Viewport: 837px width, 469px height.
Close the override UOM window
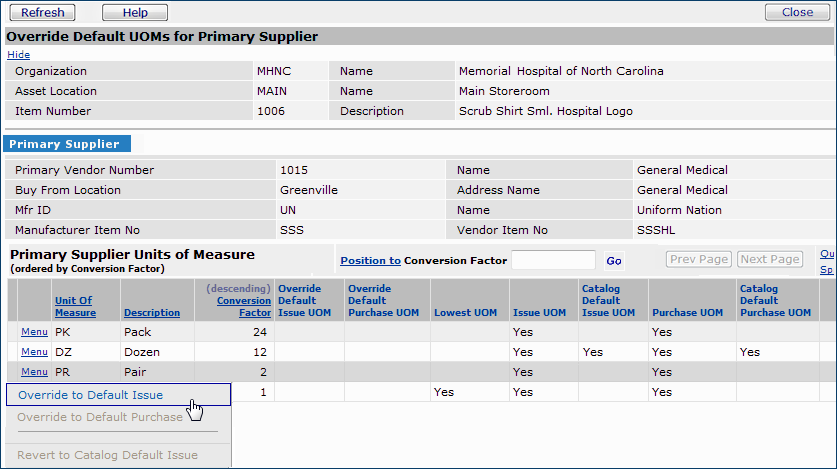coord(797,13)
